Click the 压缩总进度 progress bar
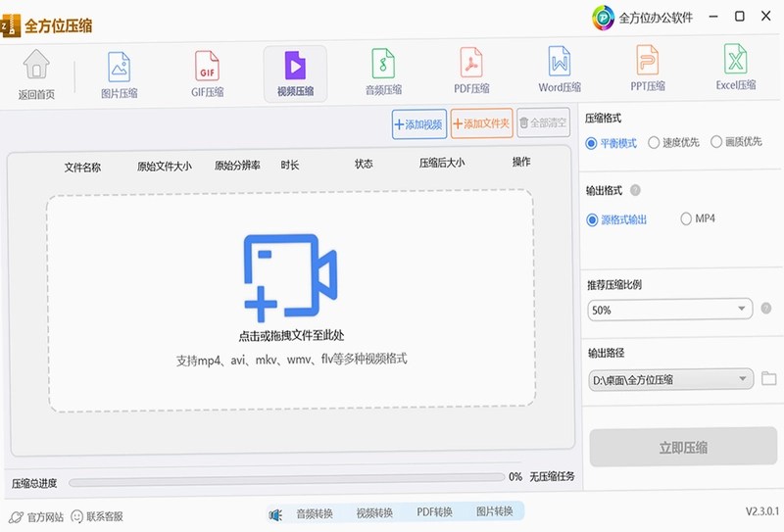The image size is (784, 532). pyautogui.click(x=286, y=479)
